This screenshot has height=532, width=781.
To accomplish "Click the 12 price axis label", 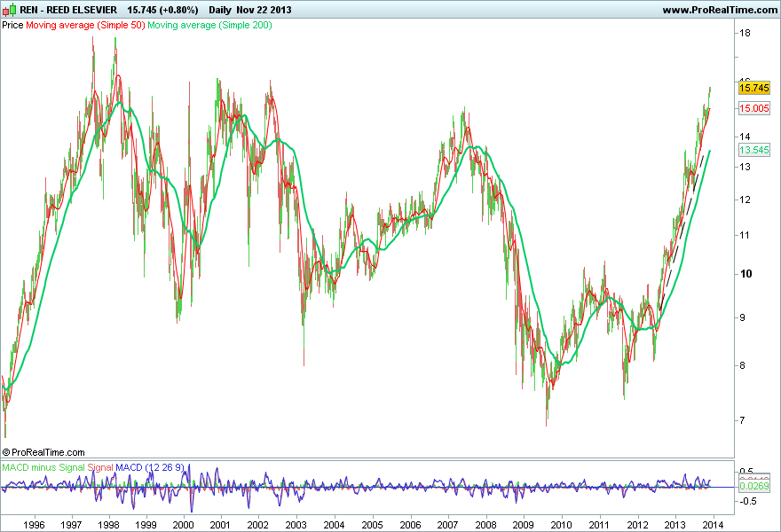I will [x=745, y=199].
